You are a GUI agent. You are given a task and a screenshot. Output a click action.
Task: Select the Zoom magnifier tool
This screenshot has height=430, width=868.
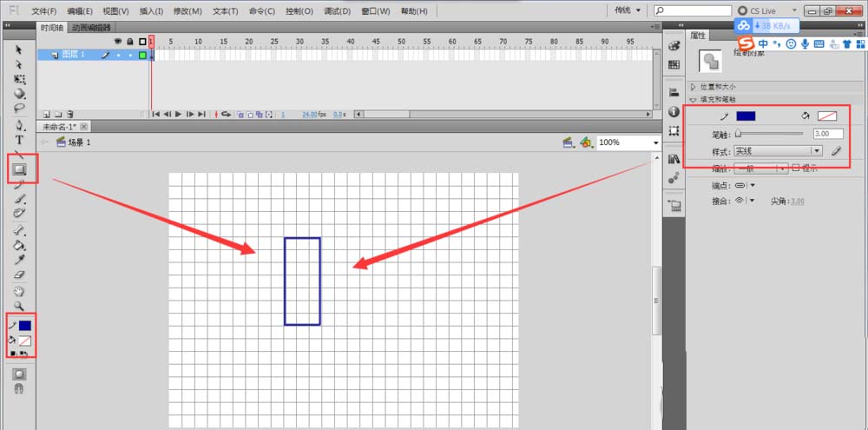[19, 305]
